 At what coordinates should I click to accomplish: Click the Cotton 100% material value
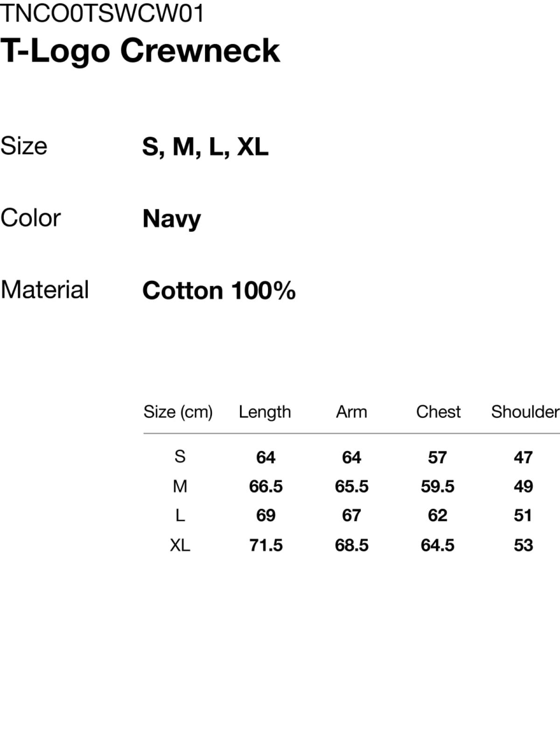click(x=219, y=290)
